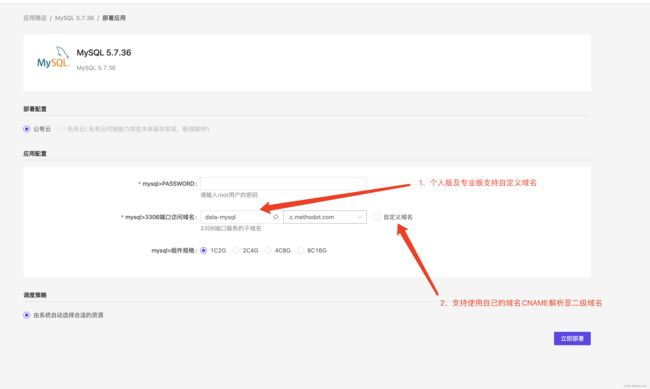Go to MySQL 5.7.36 breadcrumb link

75,18
